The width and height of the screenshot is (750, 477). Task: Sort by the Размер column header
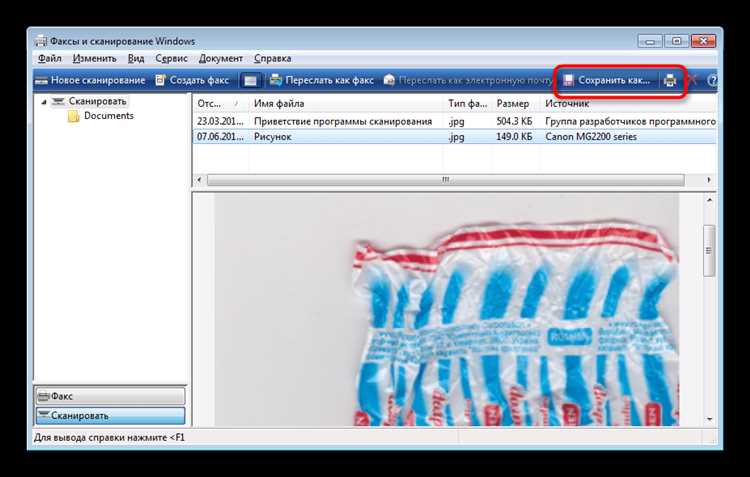click(x=516, y=103)
